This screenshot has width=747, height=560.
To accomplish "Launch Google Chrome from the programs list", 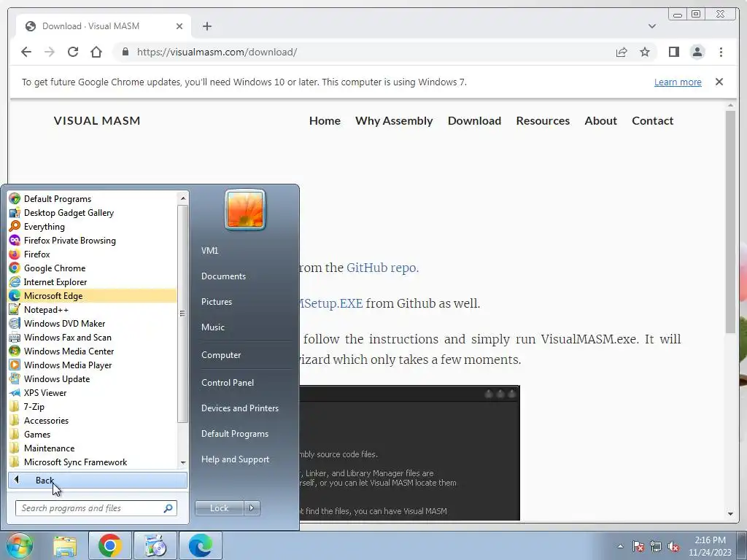I will (x=93, y=268).
